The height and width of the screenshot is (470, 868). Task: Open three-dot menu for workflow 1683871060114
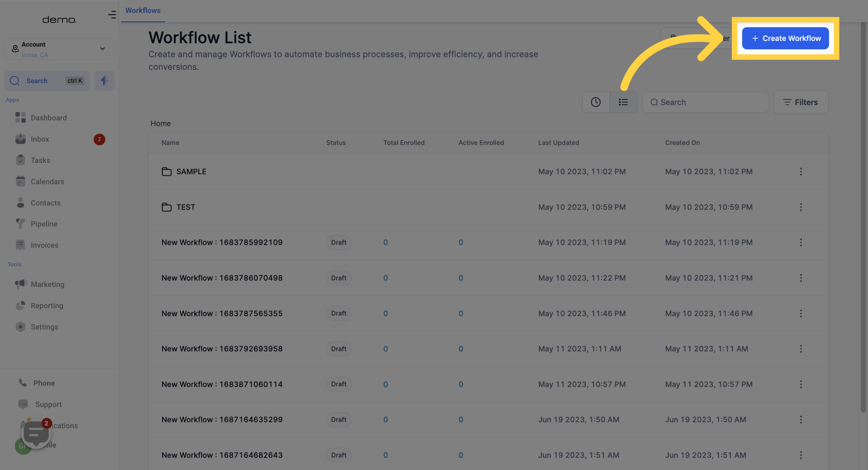(801, 384)
